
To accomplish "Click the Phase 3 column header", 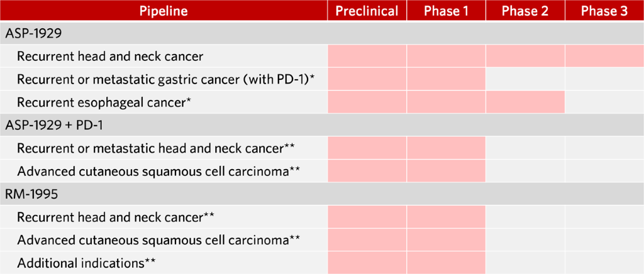I will (x=604, y=11).
